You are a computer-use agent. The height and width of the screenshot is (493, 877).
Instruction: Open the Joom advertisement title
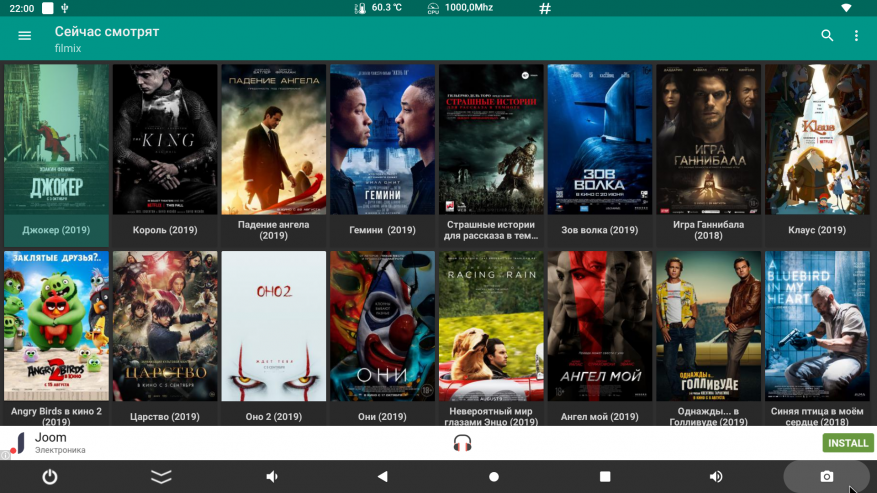(x=50, y=438)
